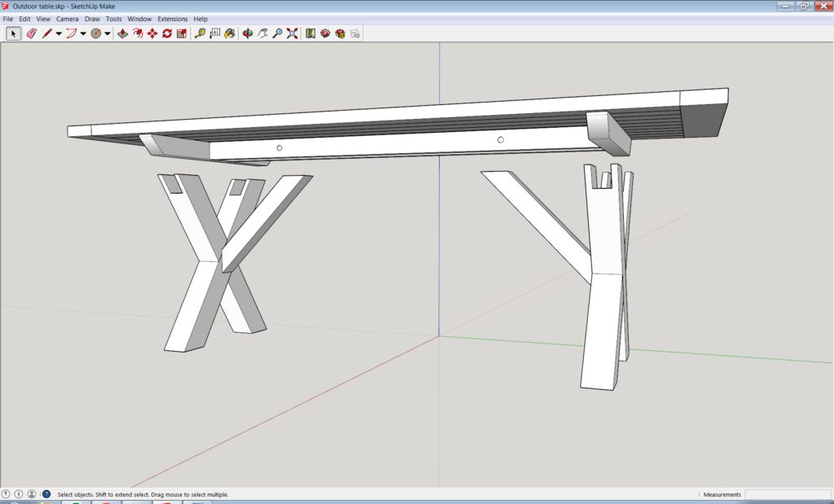Choose the Paint Bucket tool
The image size is (834, 504).
(x=230, y=33)
